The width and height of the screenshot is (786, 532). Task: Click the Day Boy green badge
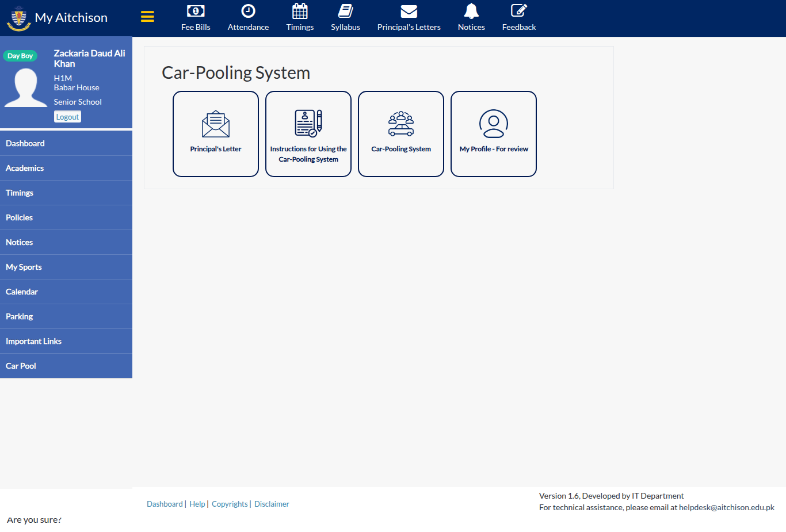point(20,56)
